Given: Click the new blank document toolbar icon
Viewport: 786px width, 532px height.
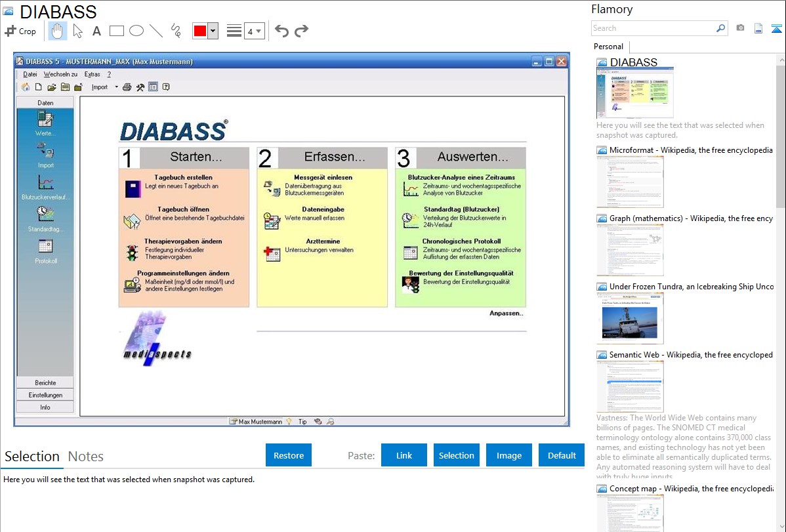Looking at the screenshot, I should pyautogui.click(x=39, y=87).
